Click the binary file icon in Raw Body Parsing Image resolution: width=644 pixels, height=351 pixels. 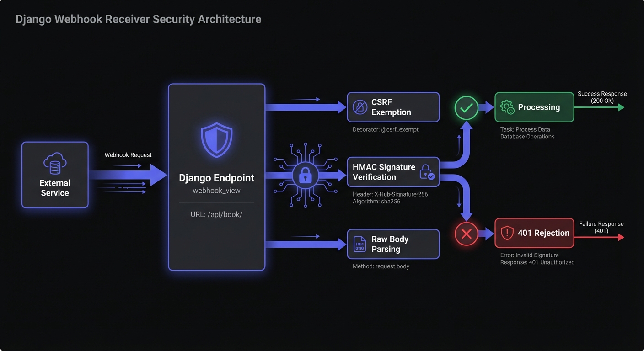(360, 244)
